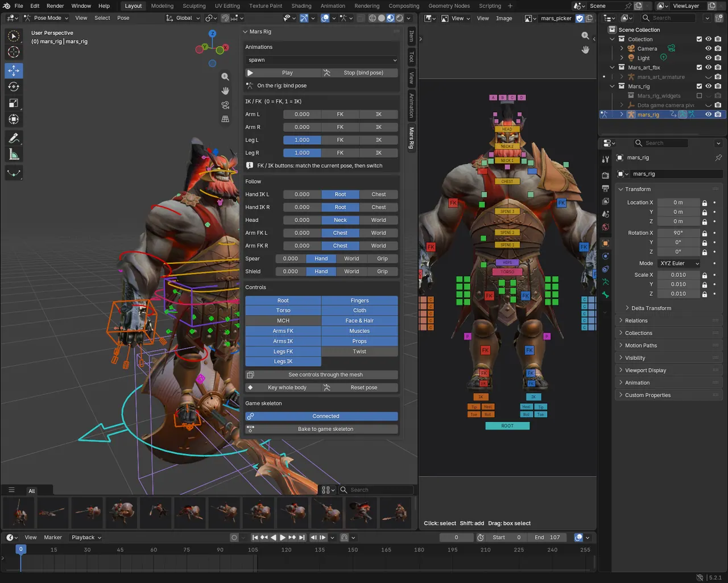This screenshot has width=728, height=583.
Task: Click the Reset pose button
Action: click(360, 388)
